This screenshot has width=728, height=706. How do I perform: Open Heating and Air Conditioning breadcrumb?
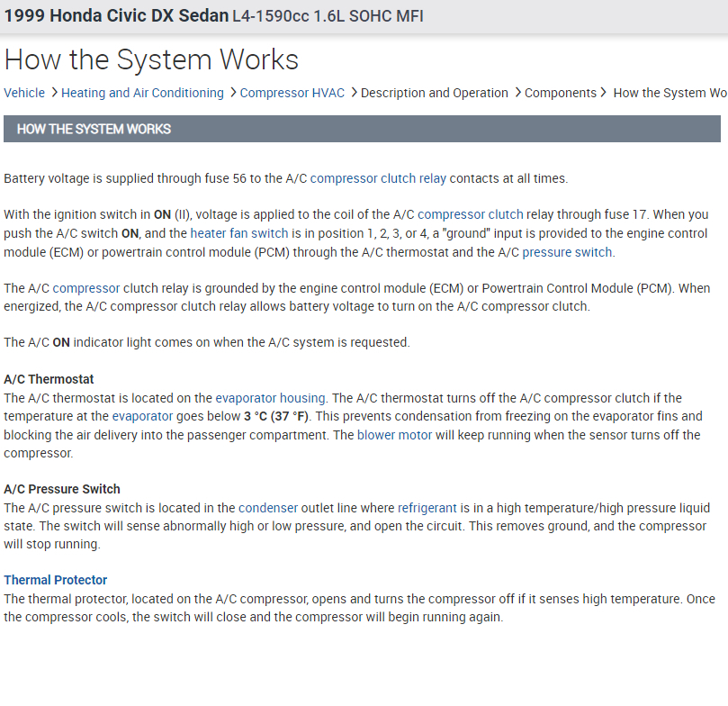click(142, 93)
